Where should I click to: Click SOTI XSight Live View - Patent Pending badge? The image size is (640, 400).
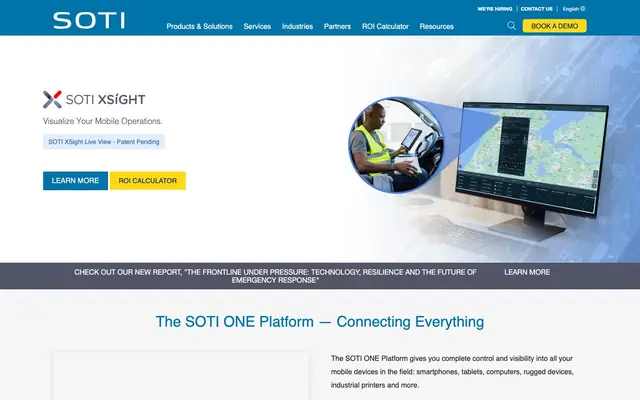[x=104, y=142]
